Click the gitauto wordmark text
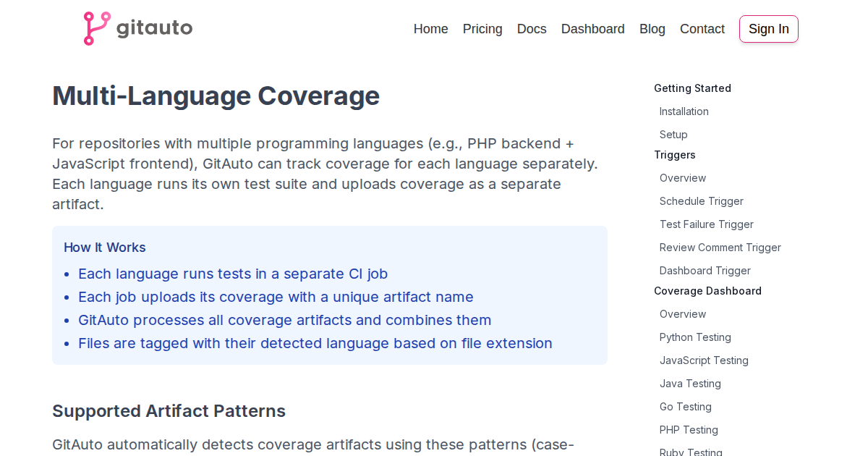 point(154,28)
